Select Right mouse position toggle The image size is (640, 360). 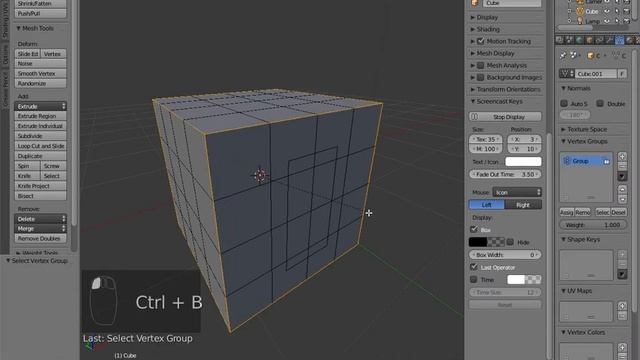(x=523, y=204)
